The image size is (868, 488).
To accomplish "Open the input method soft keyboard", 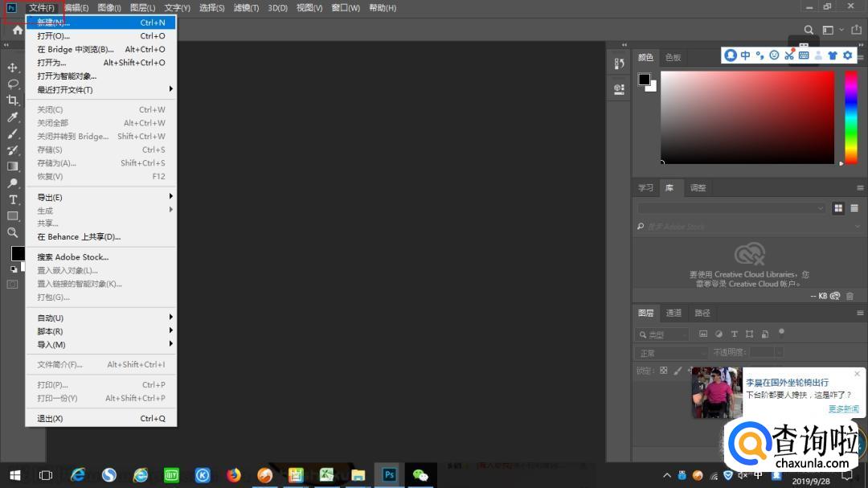I will 804,55.
